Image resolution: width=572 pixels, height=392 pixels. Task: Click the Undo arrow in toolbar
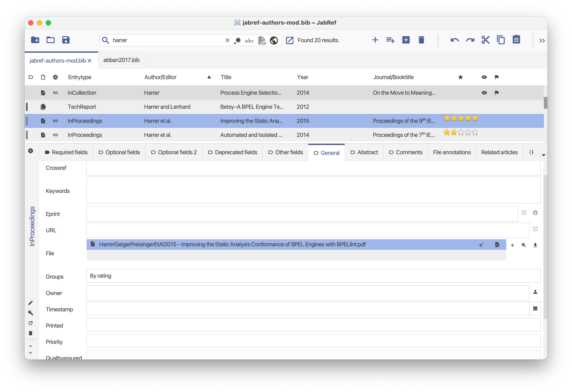click(454, 40)
